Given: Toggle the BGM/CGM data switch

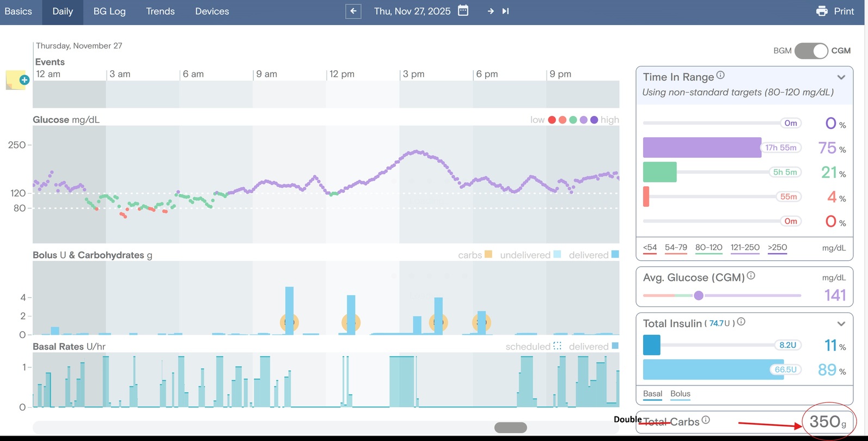Looking at the screenshot, I should [811, 51].
